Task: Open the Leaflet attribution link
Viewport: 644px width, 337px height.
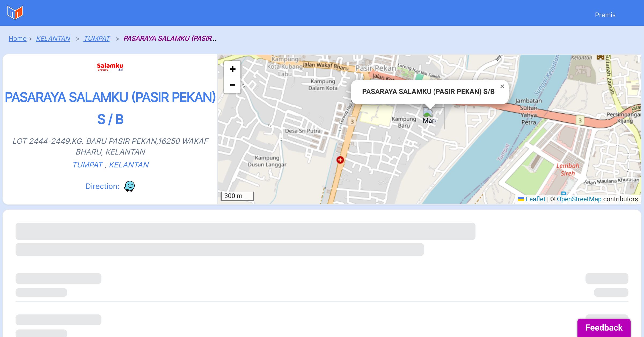Action: [x=535, y=199]
